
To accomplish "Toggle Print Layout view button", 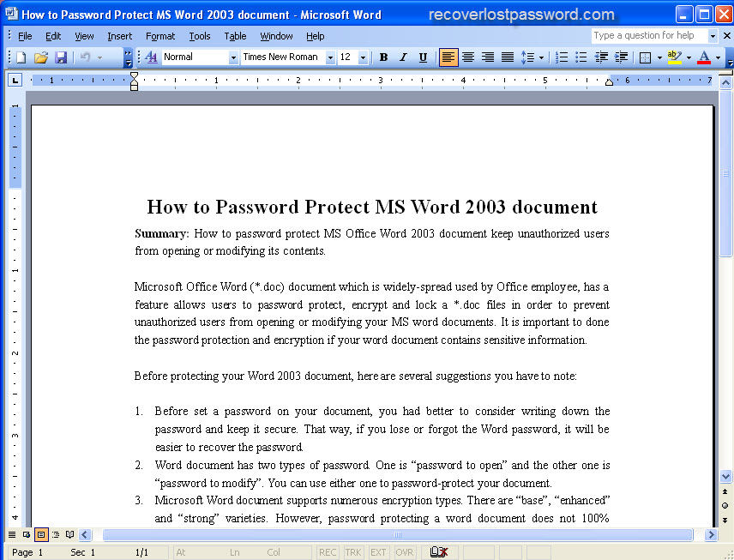I will click(41, 534).
